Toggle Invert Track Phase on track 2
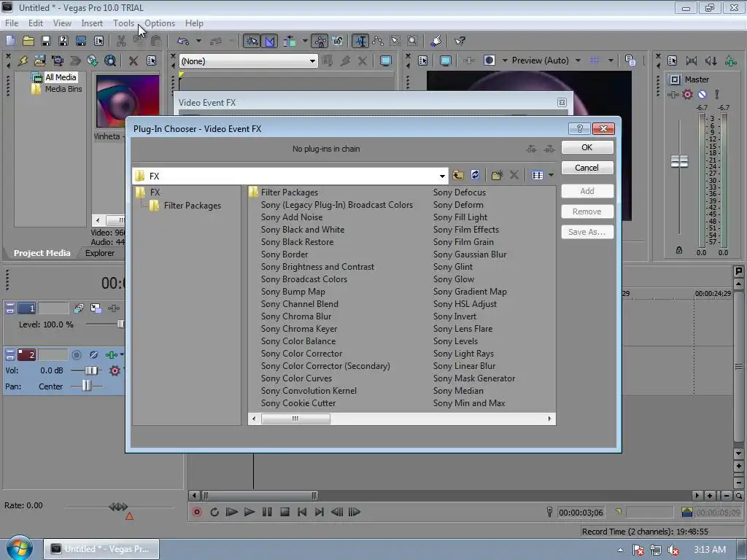Viewport: 747px width, 560px height. pyautogui.click(x=94, y=355)
